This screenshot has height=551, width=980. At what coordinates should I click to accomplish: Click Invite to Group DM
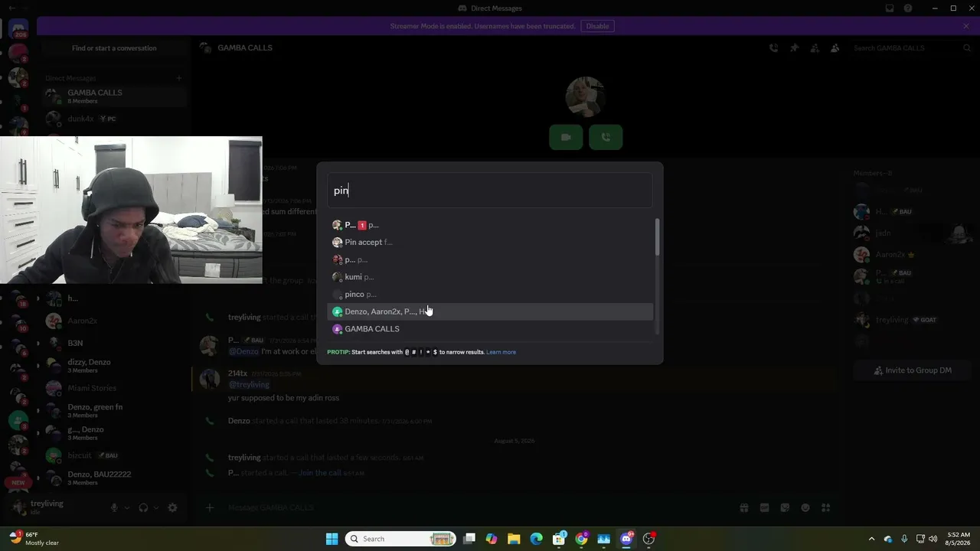point(913,370)
